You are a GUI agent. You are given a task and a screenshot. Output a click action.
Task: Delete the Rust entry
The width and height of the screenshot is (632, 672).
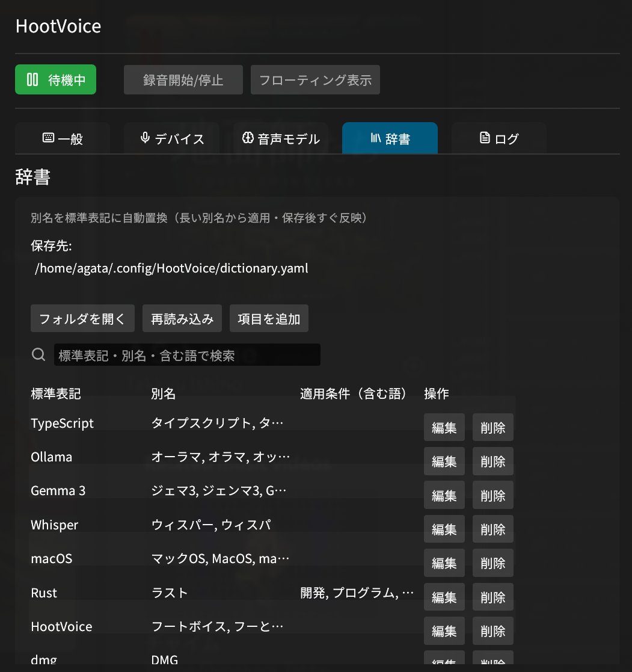(492, 597)
